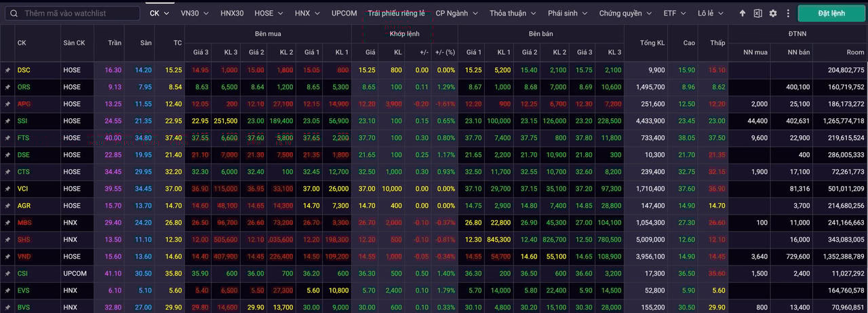Open the three-dot more options menu
868x313 pixels.
pyautogui.click(x=787, y=14)
